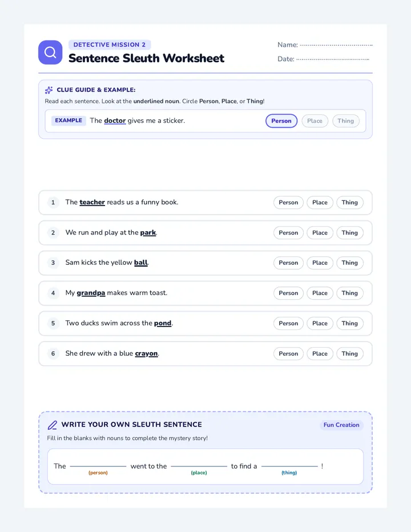Click the circled Person pill in the example
The height and width of the screenshot is (532, 411).
[281, 121]
